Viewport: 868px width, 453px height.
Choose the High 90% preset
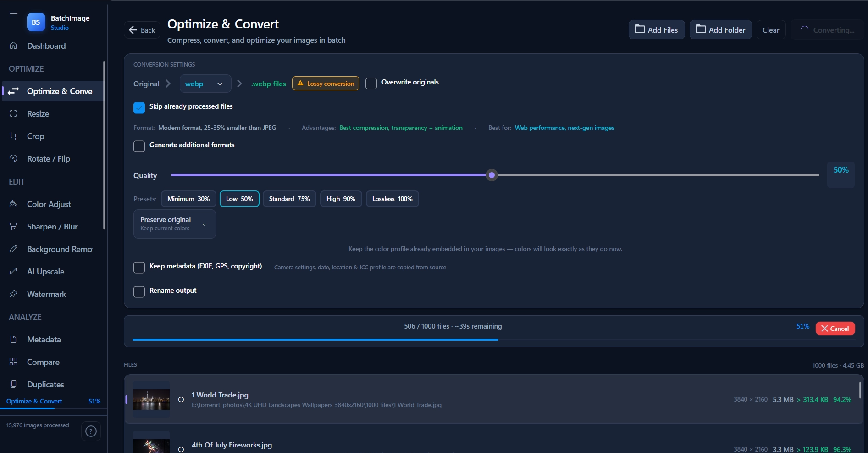click(x=341, y=199)
